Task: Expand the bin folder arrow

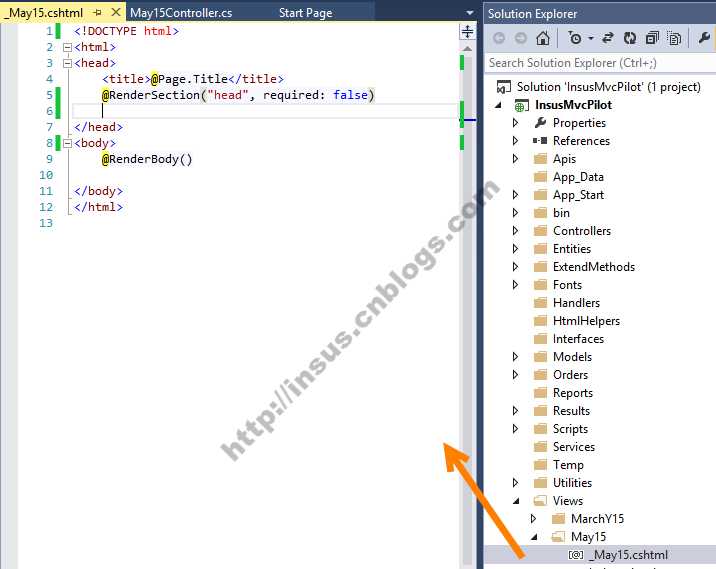Action: [516, 213]
